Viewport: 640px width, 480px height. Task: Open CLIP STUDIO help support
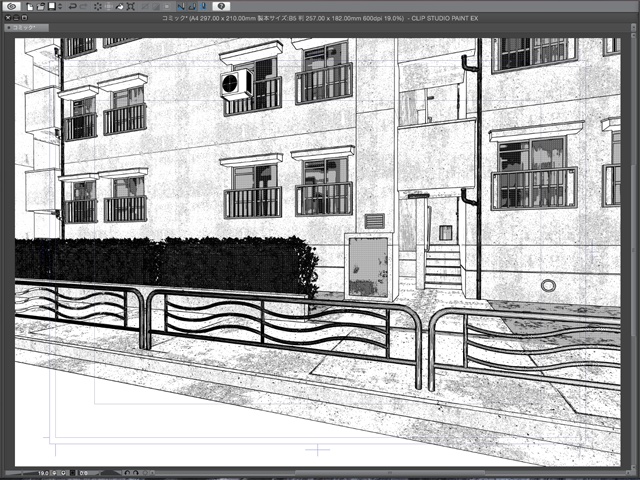(221, 6)
